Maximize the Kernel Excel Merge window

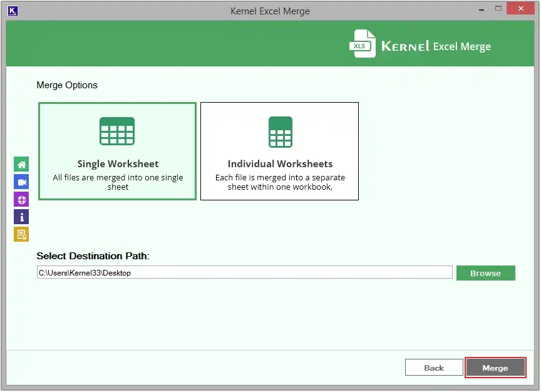[498, 9]
